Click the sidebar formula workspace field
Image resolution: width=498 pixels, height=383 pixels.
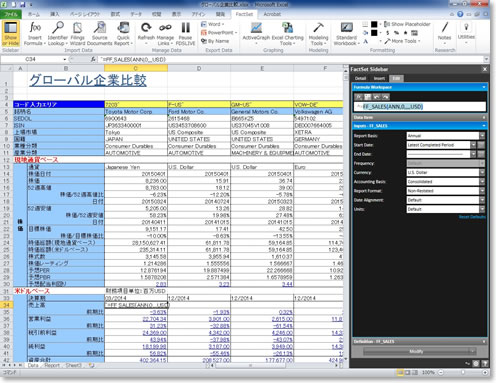click(x=420, y=107)
